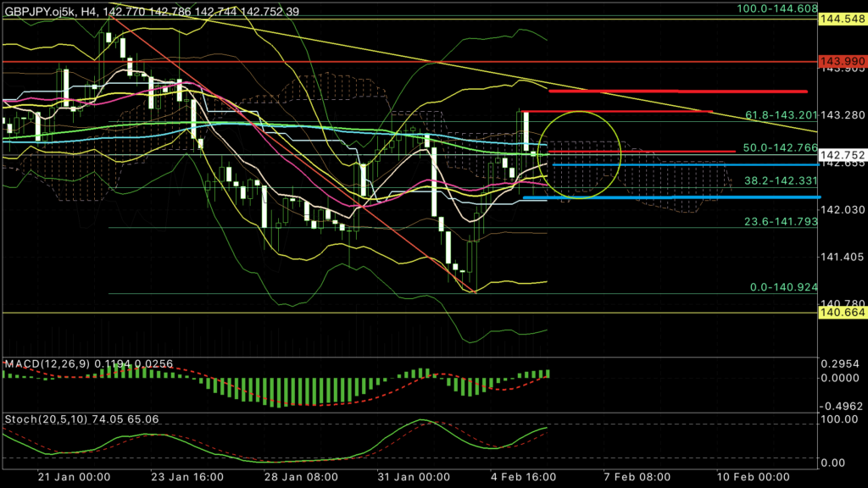
Task: Click the 38.2-142.331 Fibonacci level label
Action: coord(781,180)
